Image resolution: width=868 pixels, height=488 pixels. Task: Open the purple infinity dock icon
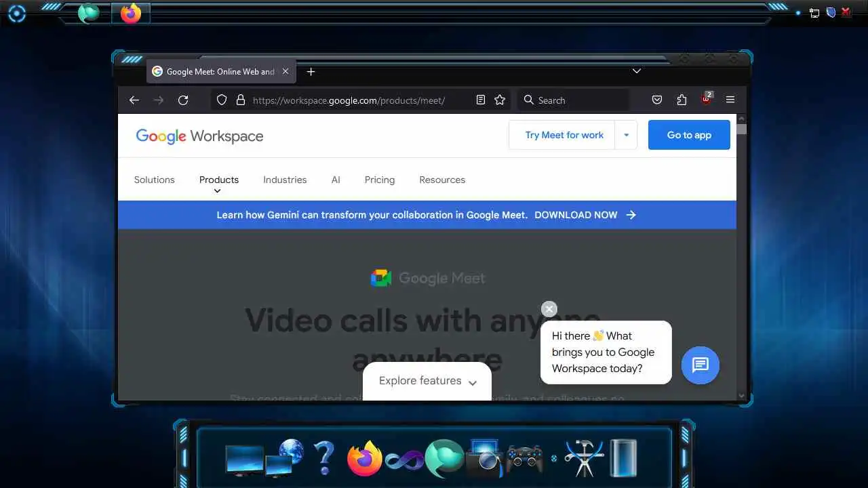[404, 461]
